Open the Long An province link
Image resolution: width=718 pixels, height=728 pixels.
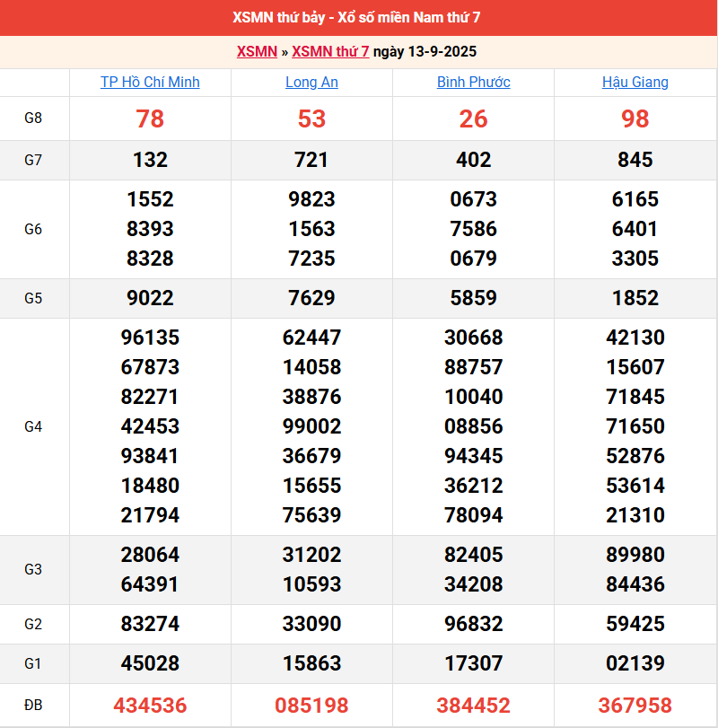point(311,82)
